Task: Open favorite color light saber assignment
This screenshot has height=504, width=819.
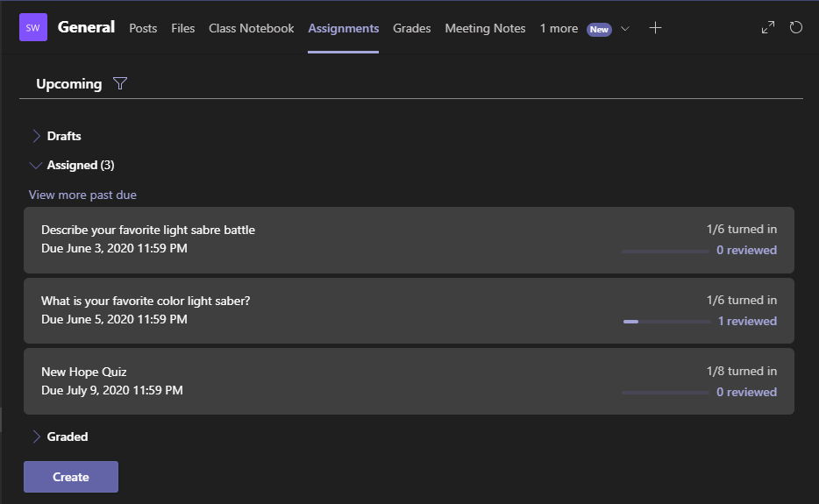Action: coord(146,302)
